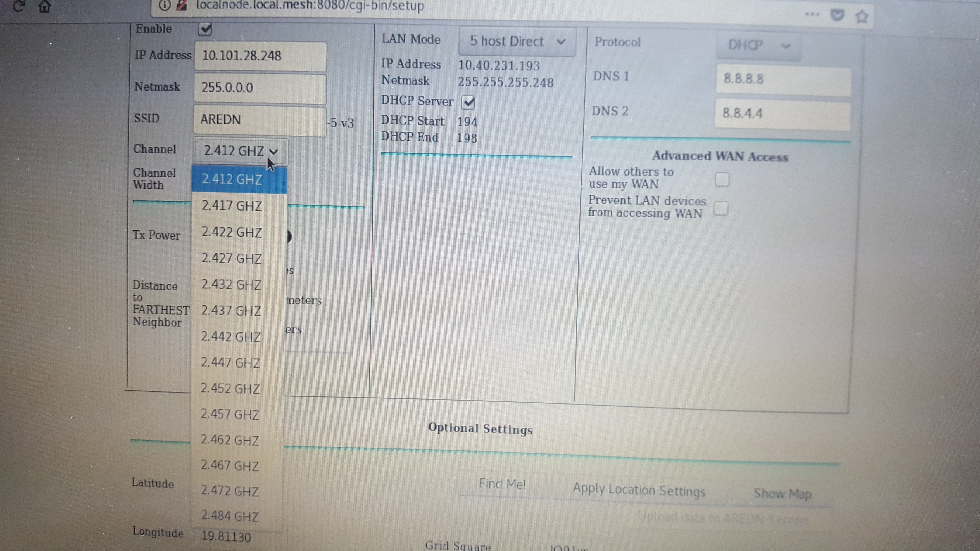This screenshot has width=980, height=551.
Task: Open the site information icon in address bar
Action: pyautogui.click(x=164, y=5)
